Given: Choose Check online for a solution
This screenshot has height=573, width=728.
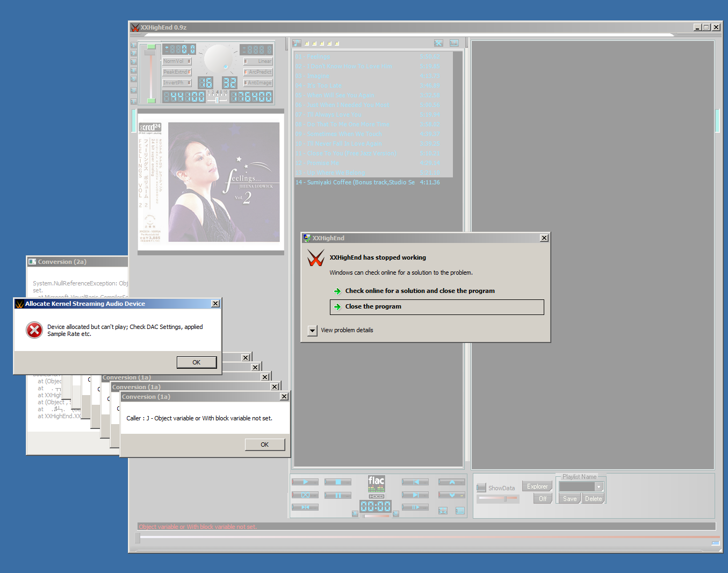Looking at the screenshot, I should click(420, 291).
